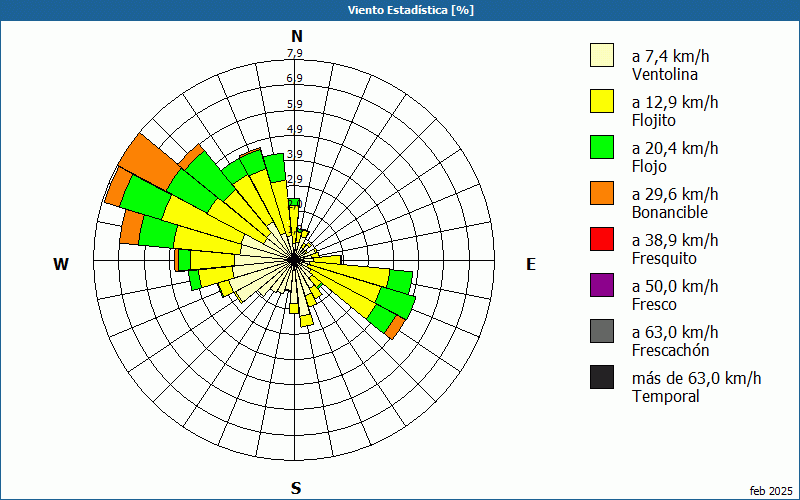
Task: Click the 4,9 radial scale value
Action: pos(294,129)
